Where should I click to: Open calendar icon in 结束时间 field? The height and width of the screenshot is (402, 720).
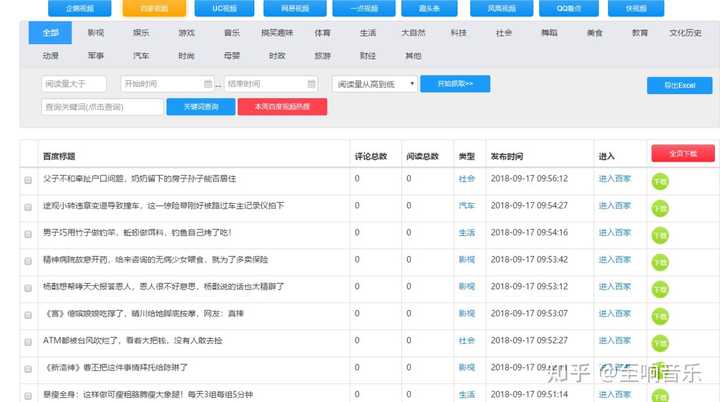pyautogui.click(x=311, y=84)
